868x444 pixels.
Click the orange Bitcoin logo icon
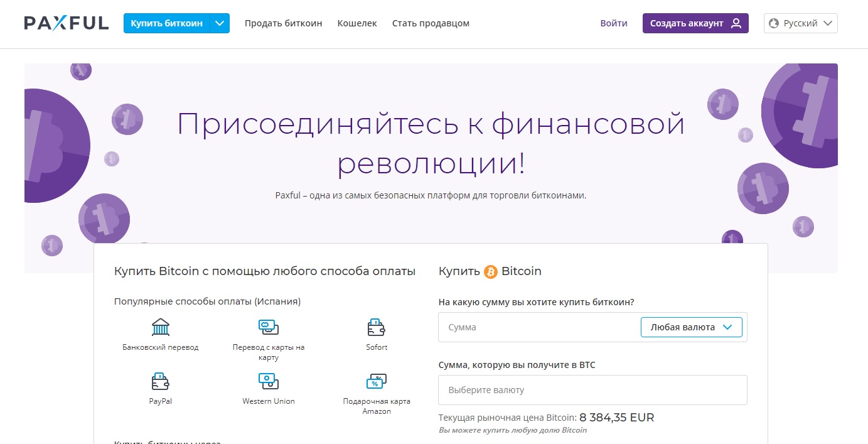(491, 271)
